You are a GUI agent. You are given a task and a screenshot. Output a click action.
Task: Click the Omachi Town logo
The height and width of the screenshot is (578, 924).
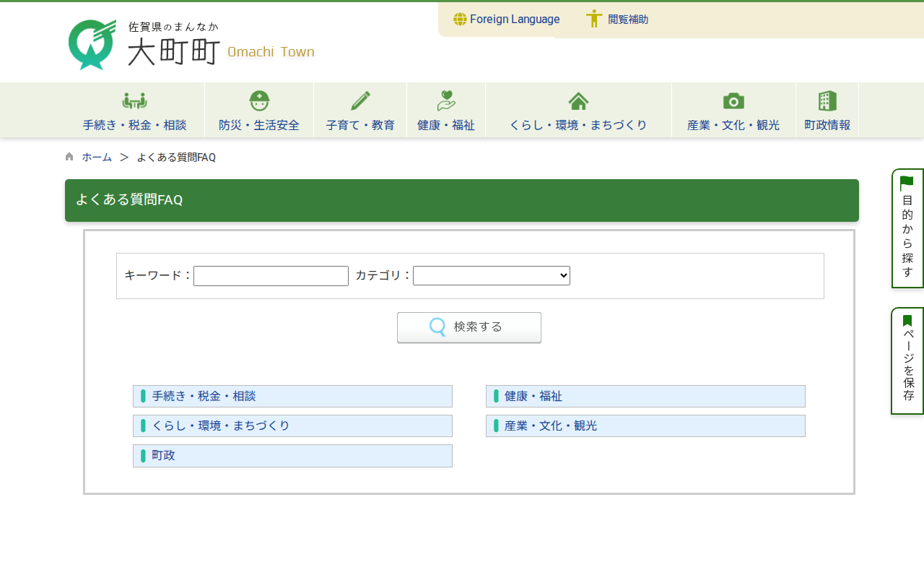[191, 45]
